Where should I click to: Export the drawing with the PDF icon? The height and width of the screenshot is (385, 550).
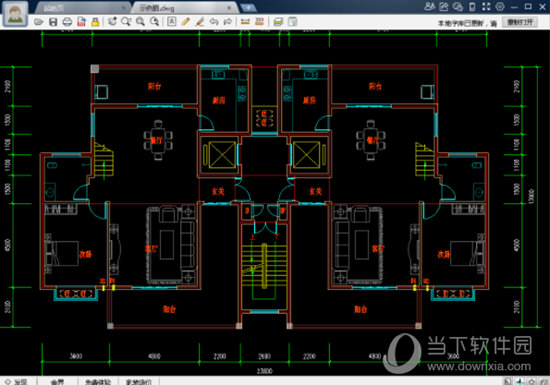(81, 22)
